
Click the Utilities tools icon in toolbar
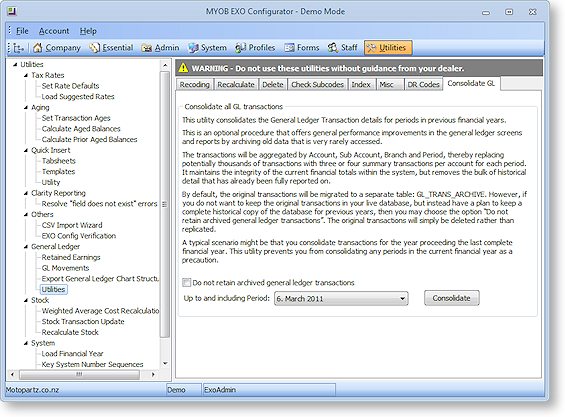(371, 48)
